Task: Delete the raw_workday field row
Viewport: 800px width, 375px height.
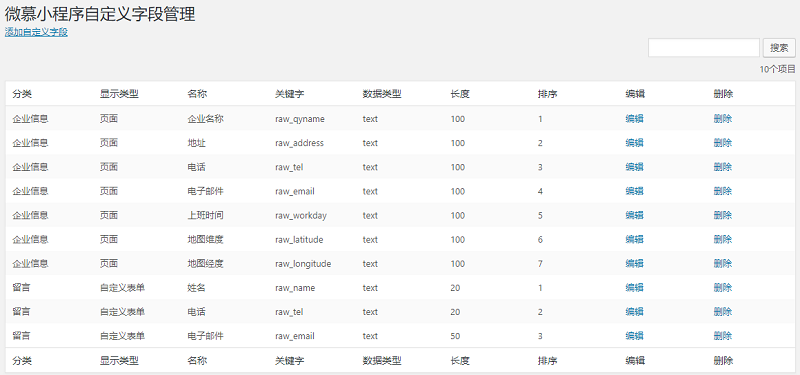Action: pyautogui.click(x=722, y=215)
